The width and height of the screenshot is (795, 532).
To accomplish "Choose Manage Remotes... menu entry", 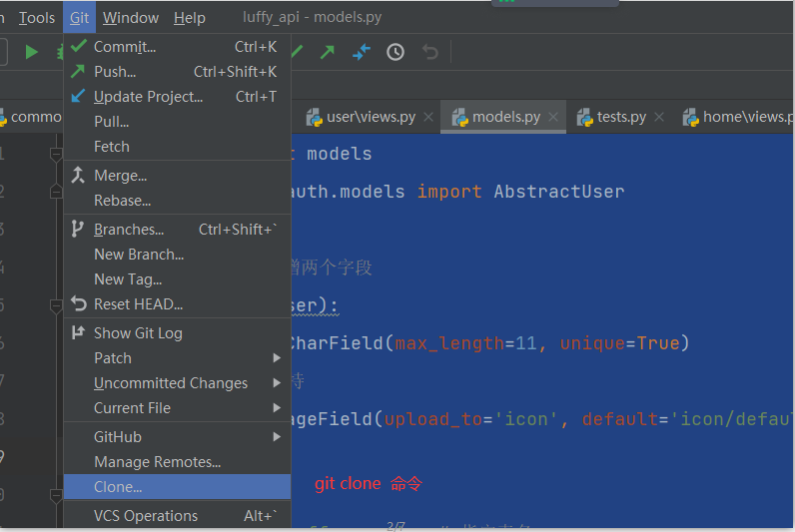I will [157, 462].
